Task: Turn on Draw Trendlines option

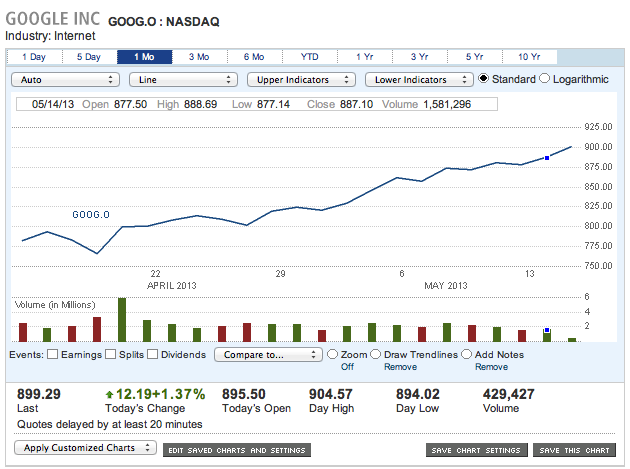Action: 376,354
